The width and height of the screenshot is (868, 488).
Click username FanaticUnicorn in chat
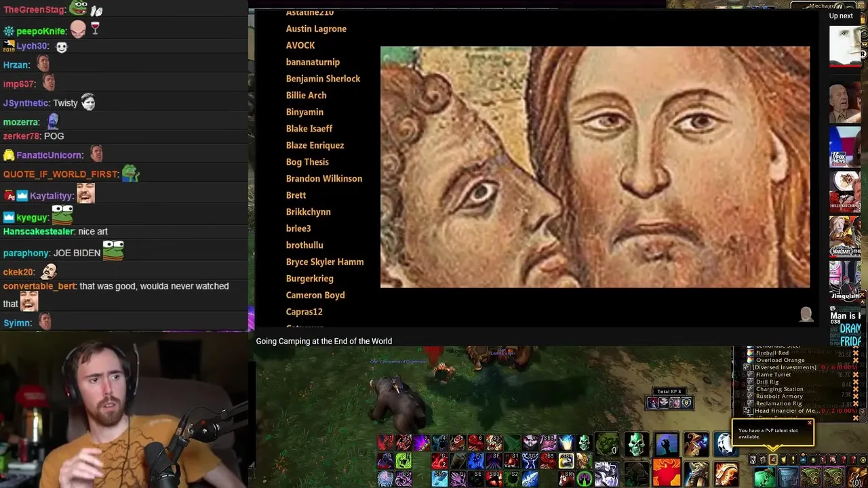tap(50, 155)
